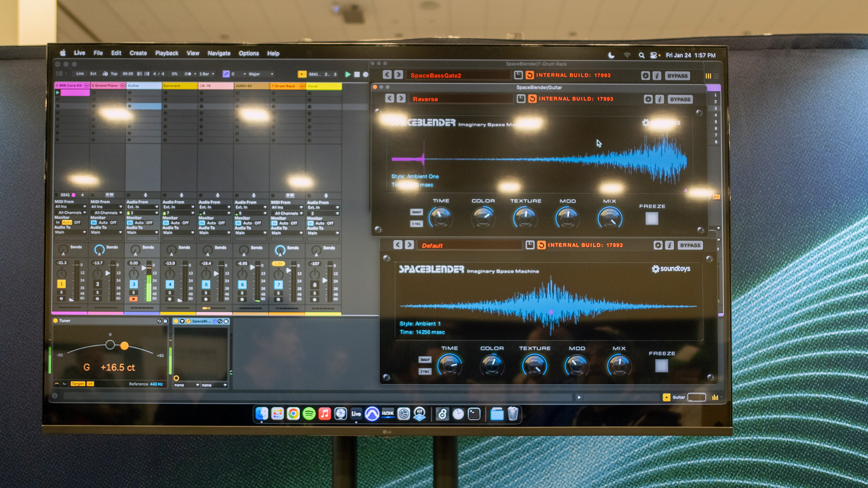The height and width of the screenshot is (488, 868).
Task: Expand 7 Drum Rack track fold arrow
Action: tap(302, 86)
